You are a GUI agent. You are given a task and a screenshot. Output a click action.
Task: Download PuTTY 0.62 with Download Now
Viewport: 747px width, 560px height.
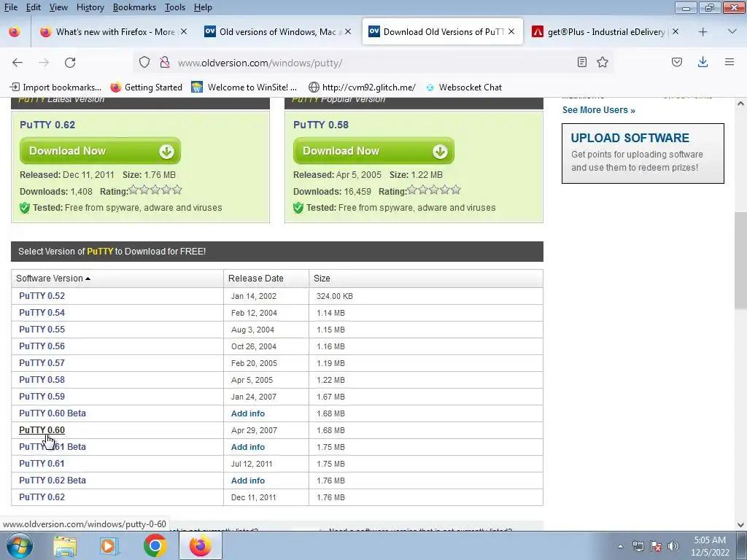click(100, 151)
